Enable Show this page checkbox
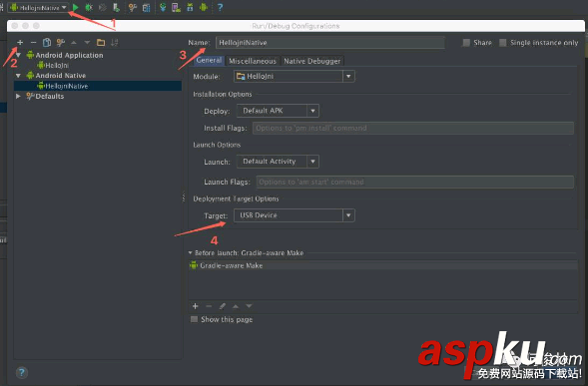 pyautogui.click(x=194, y=319)
